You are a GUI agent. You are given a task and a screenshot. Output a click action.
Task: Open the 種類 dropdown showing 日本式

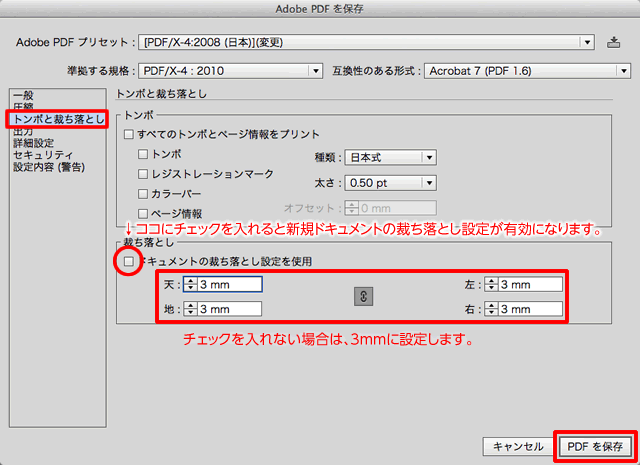coord(391,158)
